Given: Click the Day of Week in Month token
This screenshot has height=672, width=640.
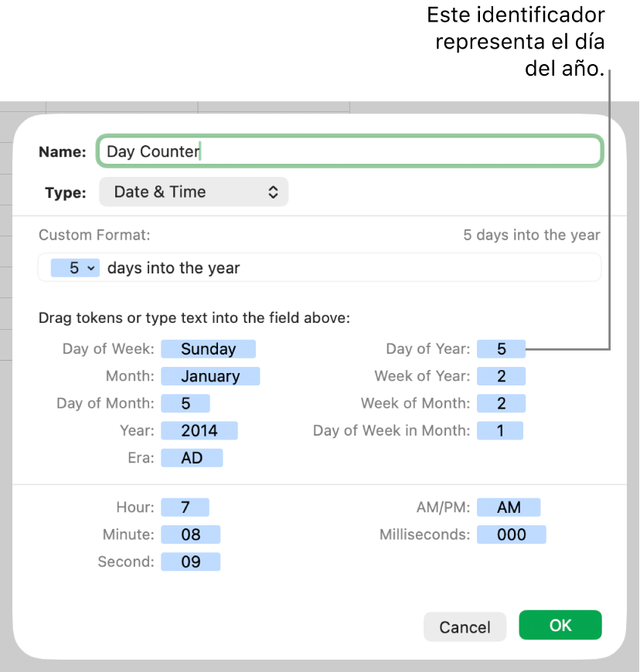Looking at the screenshot, I should click(500, 431).
